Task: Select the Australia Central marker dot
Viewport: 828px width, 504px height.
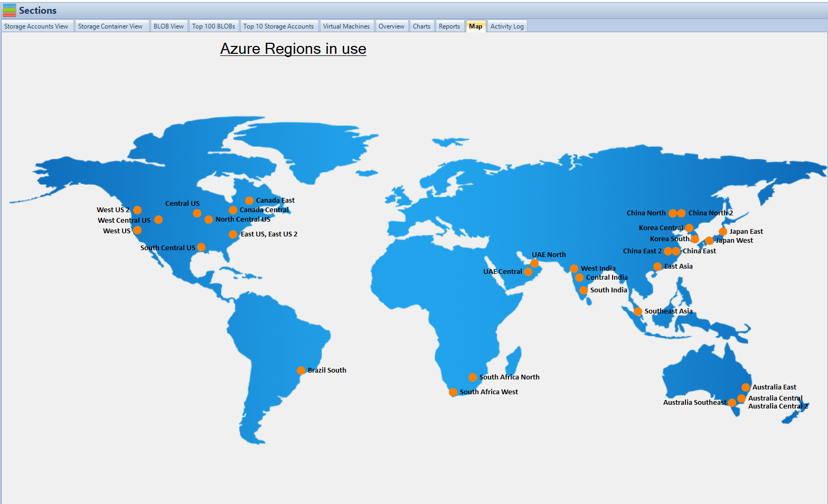Action: [741, 398]
